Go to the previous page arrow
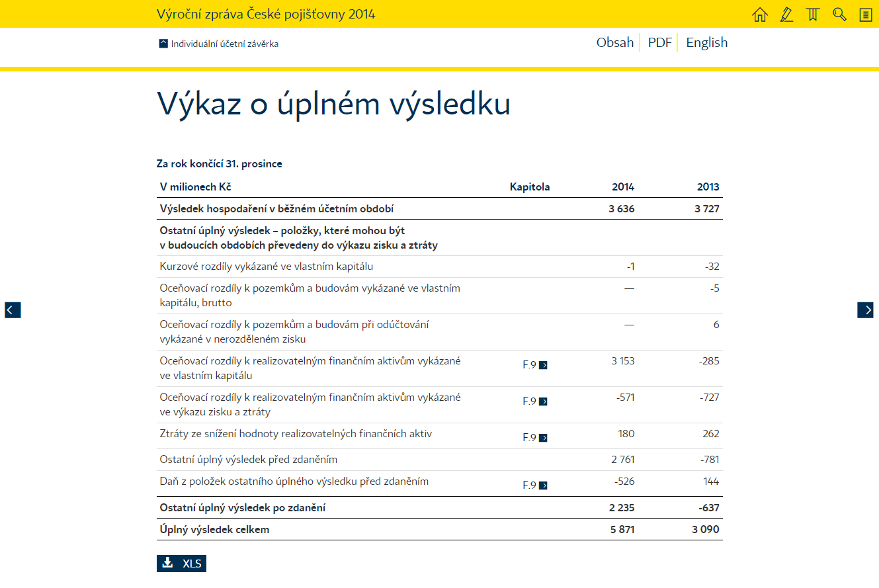 coord(13,310)
